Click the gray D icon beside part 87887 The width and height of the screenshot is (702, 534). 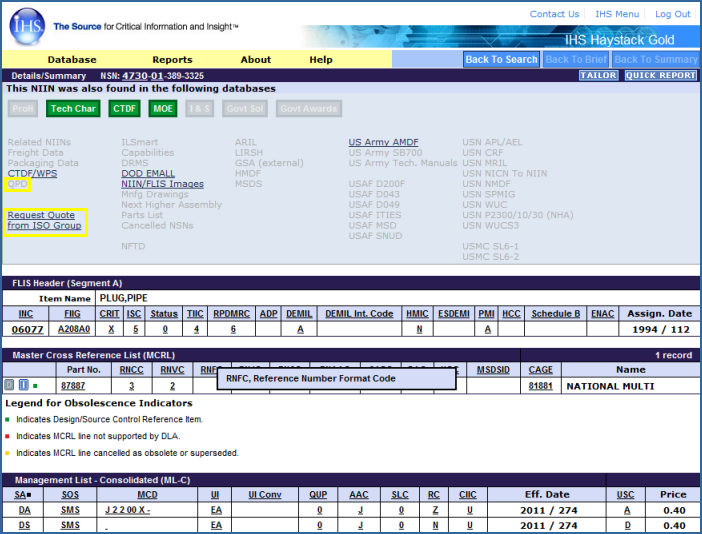9,385
